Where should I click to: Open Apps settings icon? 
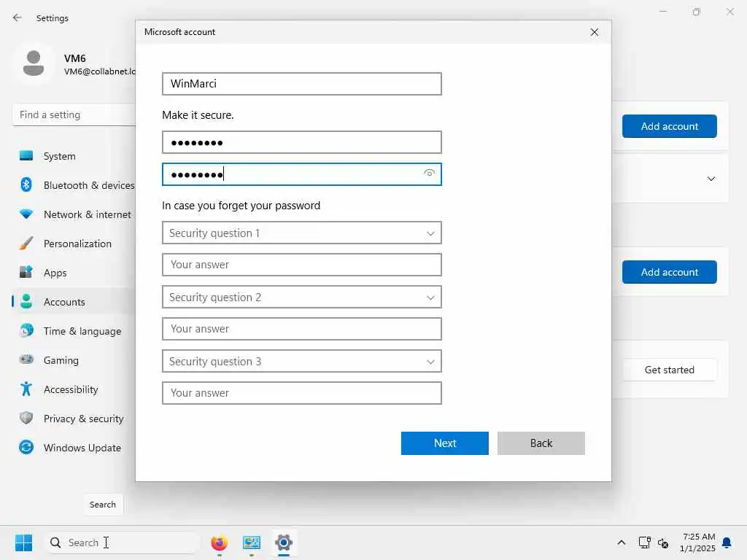(x=26, y=273)
